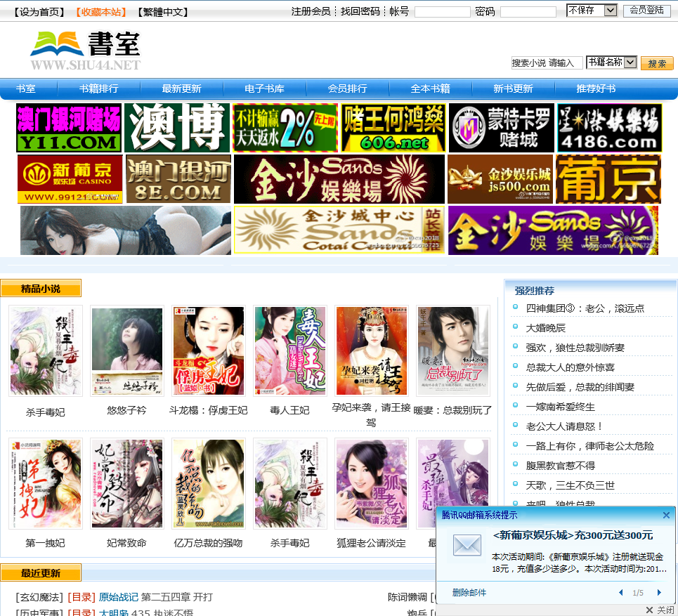Click the js500.com 金沙娱乐城 banner
678x616 pixels.
500,179
